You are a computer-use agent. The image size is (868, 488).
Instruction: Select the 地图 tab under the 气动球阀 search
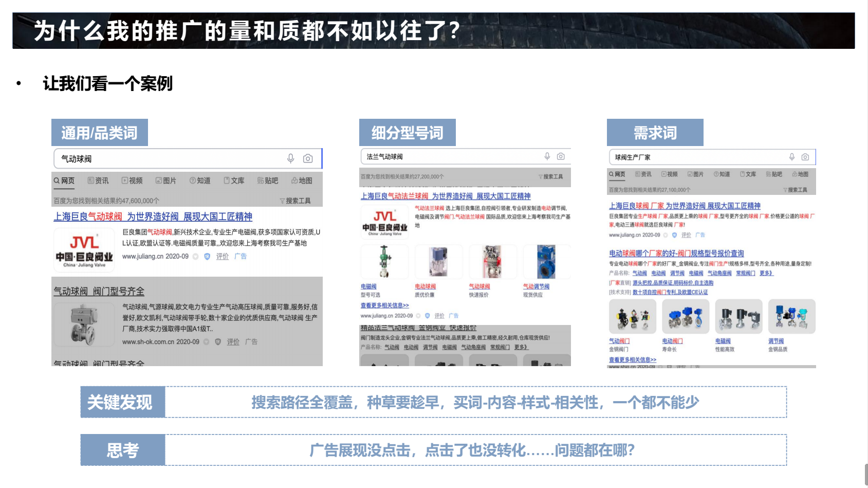(302, 180)
